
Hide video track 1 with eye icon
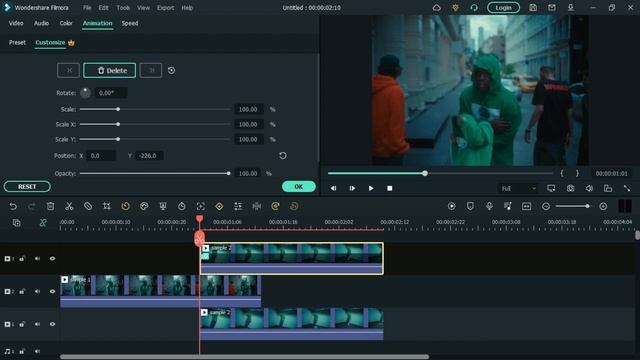tap(52, 324)
